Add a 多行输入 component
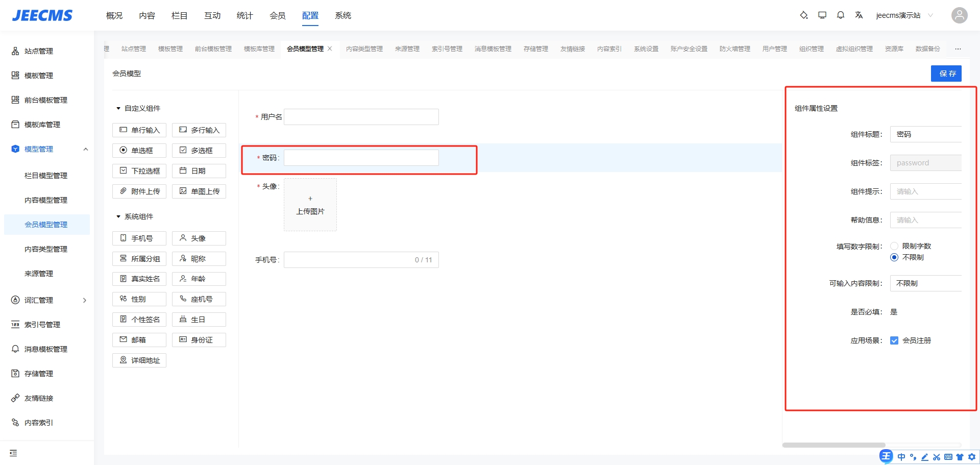Viewport: 980px width, 465px height. pos(199,130)
